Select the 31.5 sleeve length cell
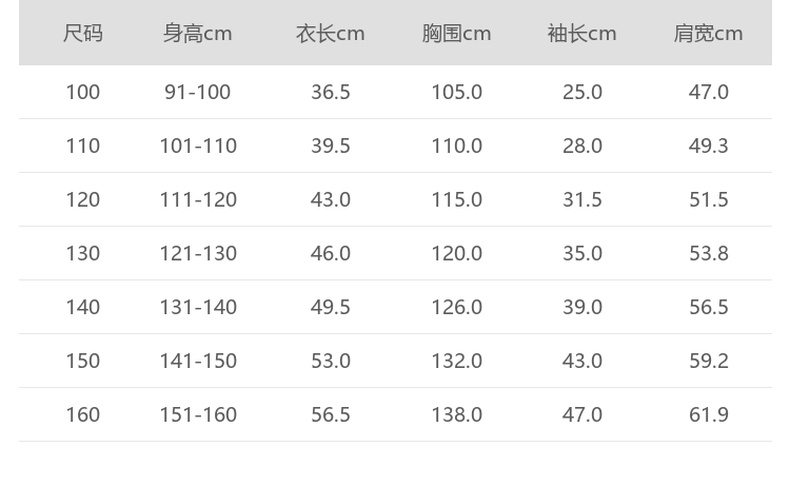The image size is (790, 485). point(582,200)
